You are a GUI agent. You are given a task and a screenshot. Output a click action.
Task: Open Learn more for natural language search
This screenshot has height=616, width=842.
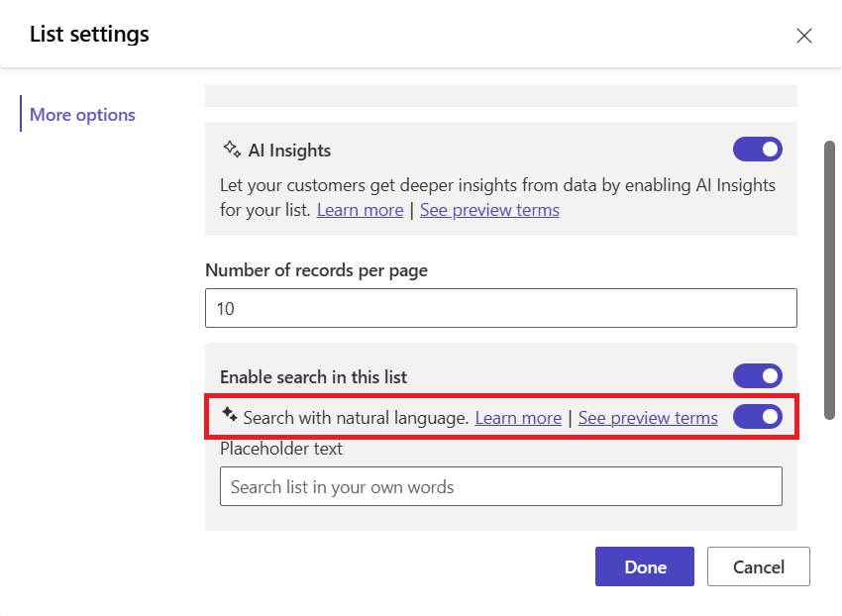point(518,417)
